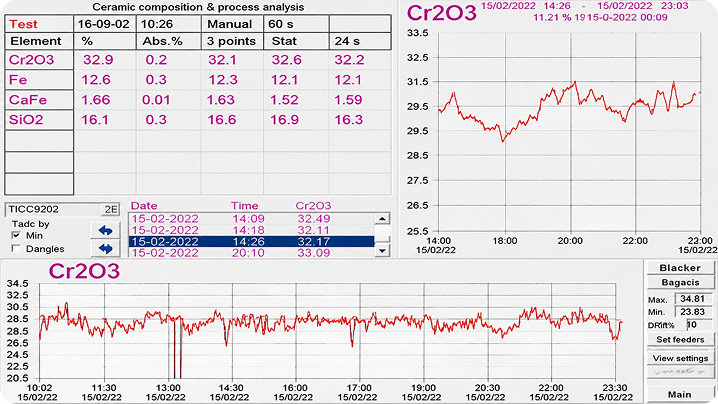Go to the Main screen
Image resolution: width=718 pixels, height=404 pixels.
pyautogui.click(x=680, y=394)
